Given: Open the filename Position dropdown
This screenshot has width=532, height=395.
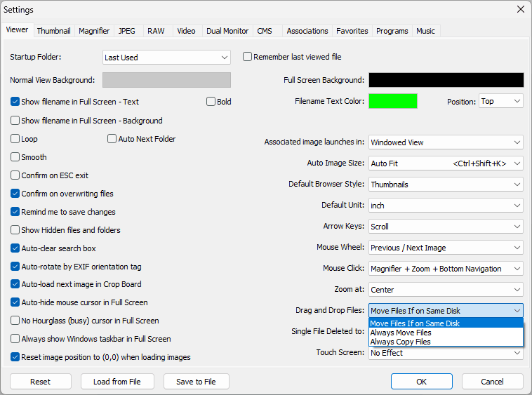Looking at the screenshot, I should (x=500, y=101).
